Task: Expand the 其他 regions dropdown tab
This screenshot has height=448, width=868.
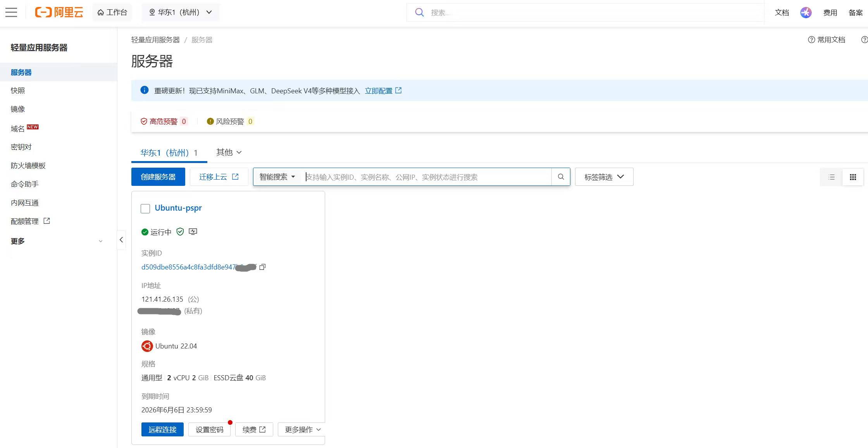Action: coord(229,153)
